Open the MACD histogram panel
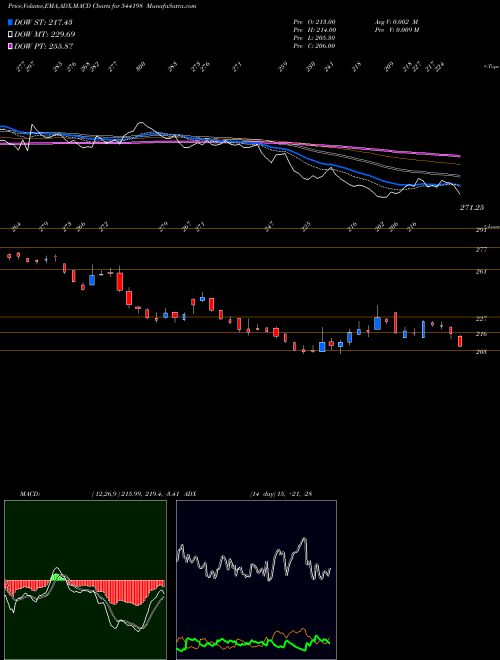Viewport: 500px width, 660px height. coord(85,580)
